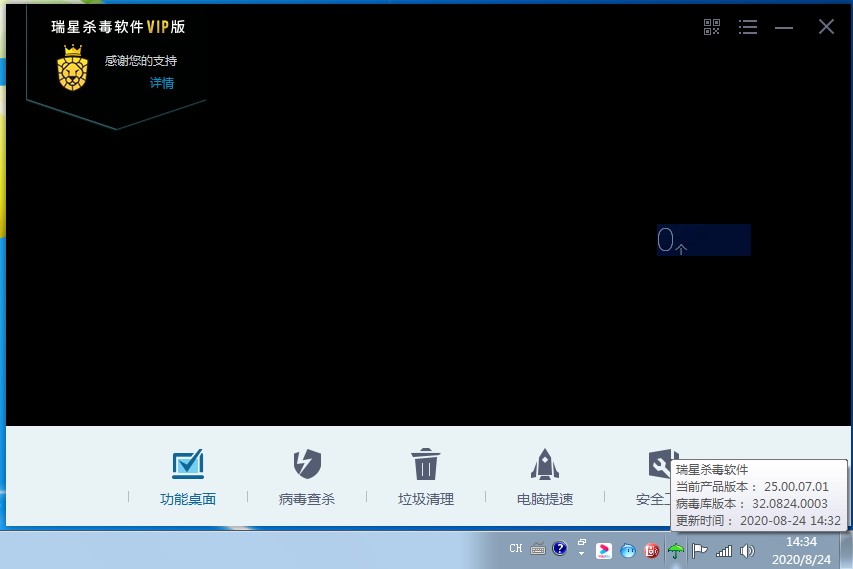Click the 瑞星杀毒软件 VIP版 title text
The height and width of the screenshot is (569, 853).
118,27
